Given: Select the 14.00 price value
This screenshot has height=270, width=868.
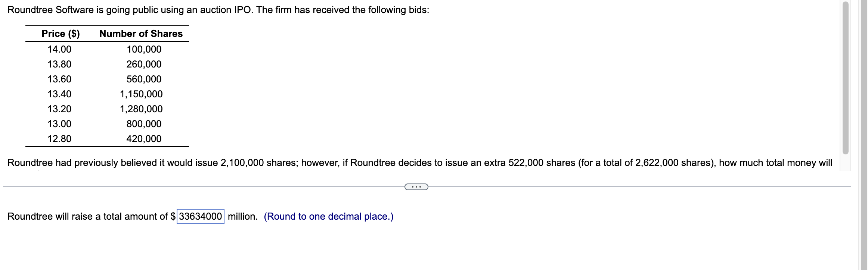Looking at the screenshot, I should 60,49.
